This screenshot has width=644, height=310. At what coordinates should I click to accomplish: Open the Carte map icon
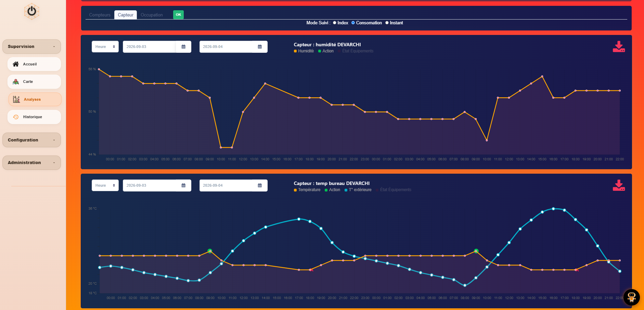(16, 82)
